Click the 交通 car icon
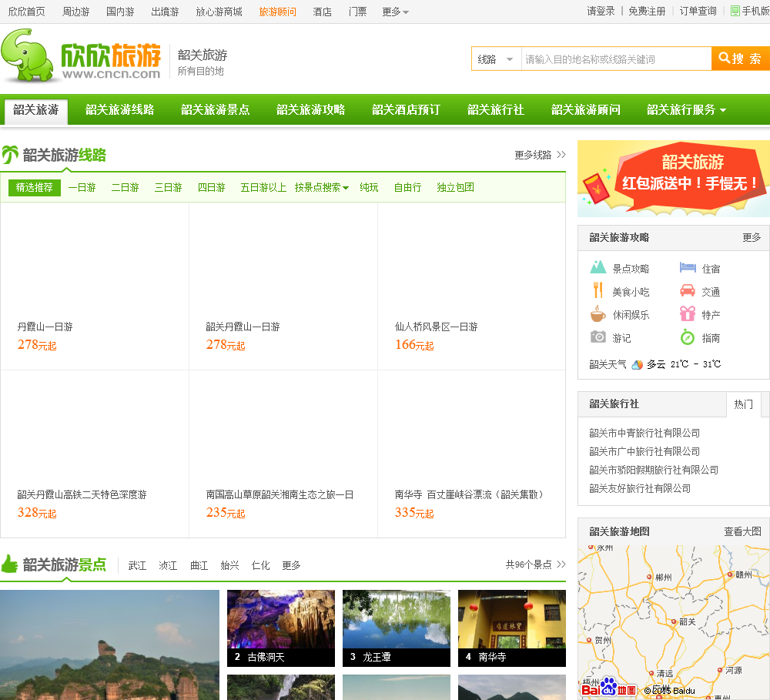 pyautogui.click(x=688, y=291)
